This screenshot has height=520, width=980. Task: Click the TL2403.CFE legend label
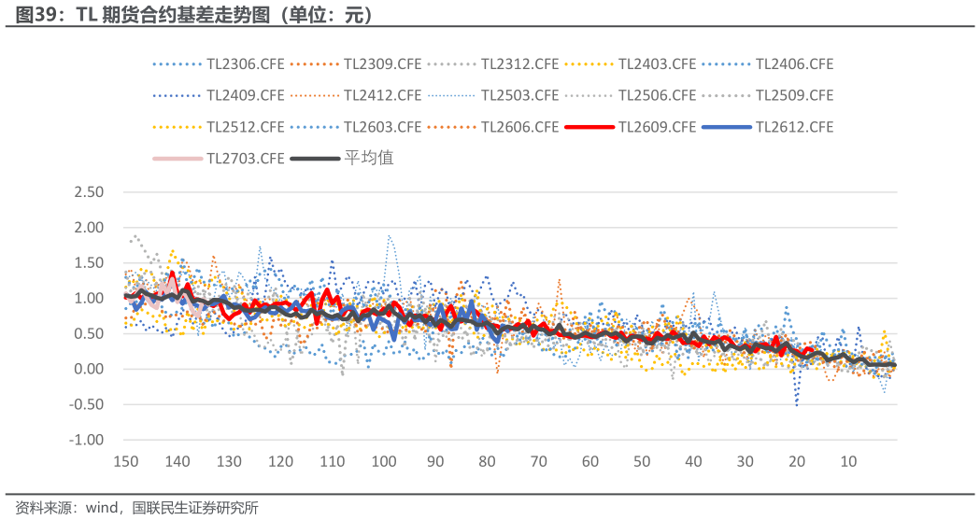pos(658,64)
